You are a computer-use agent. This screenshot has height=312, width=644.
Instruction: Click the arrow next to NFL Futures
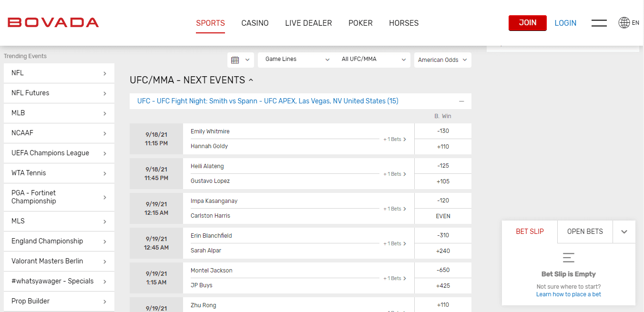(105, 93)
